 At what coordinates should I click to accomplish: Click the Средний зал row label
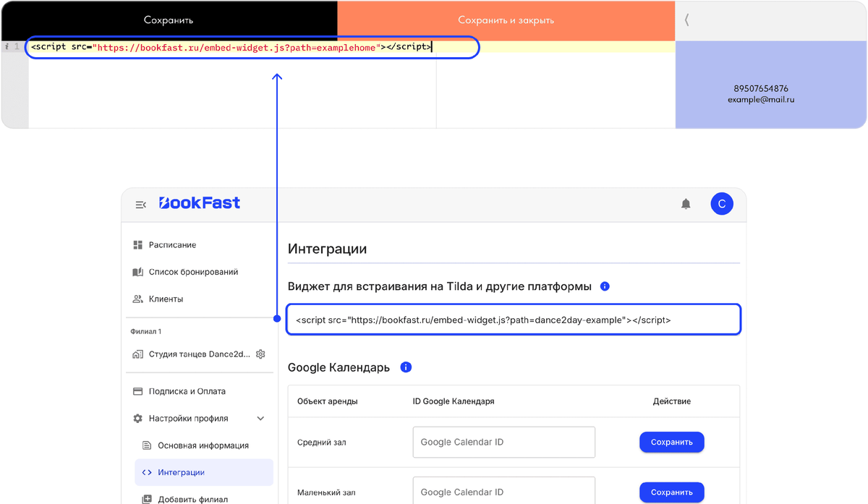click(321, 442)
